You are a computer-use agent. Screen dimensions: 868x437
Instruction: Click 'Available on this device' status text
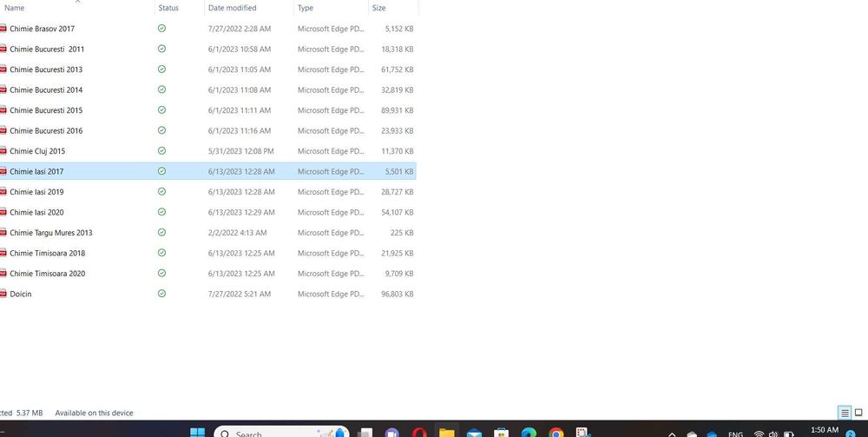pos(94,413)
